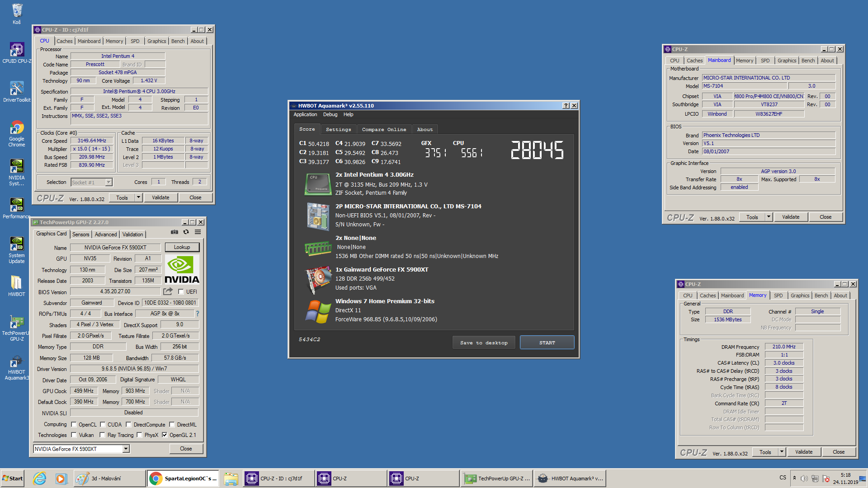The height and width of the screenshot is (488, 868).
Task: Click the GPU-Z screenshot camera icon
Action: click(175, 232)
